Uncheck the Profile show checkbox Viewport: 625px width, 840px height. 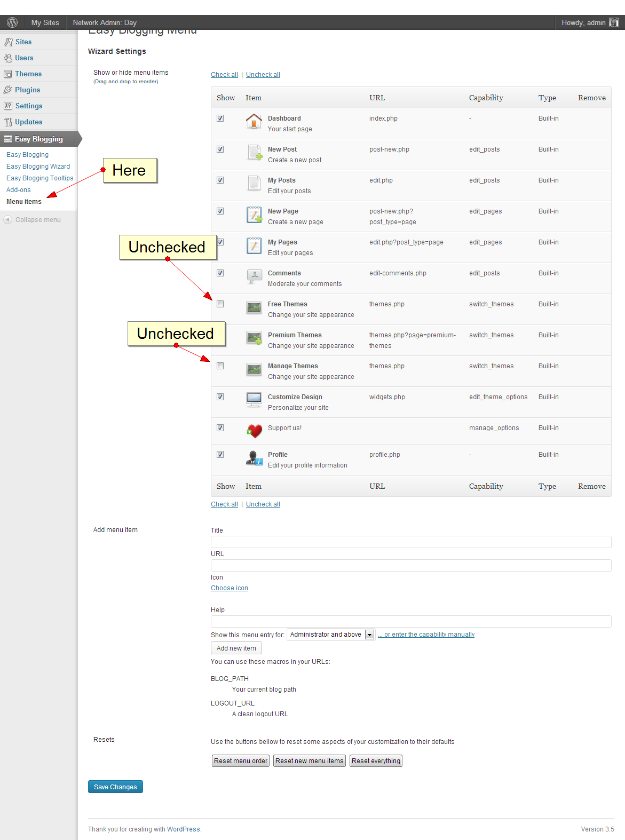220,455
